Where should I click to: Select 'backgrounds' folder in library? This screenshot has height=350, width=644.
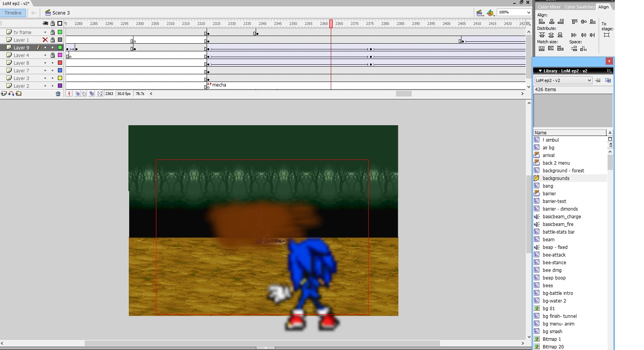click(x=556, y=178)
